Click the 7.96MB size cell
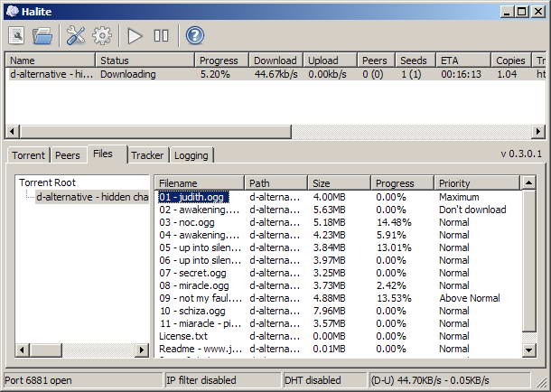The image size is (551, 392). click(329, 311)
